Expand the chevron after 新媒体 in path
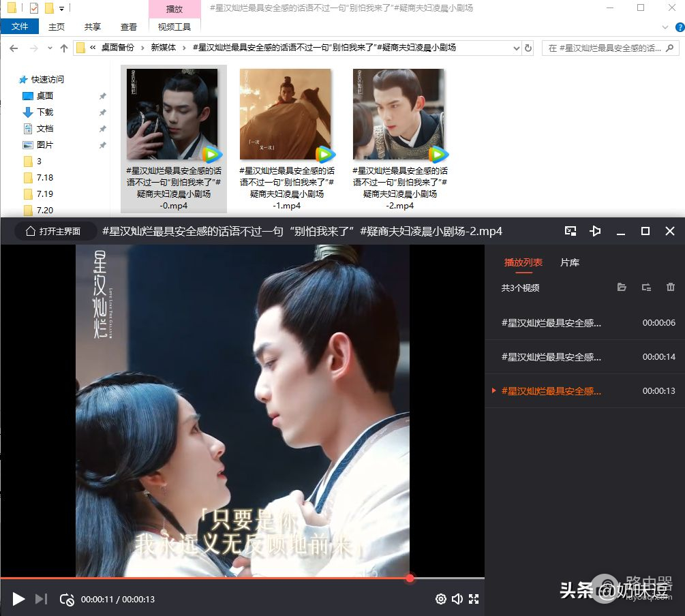This screenshot has height=616, width=685. [x=184, y=48]
